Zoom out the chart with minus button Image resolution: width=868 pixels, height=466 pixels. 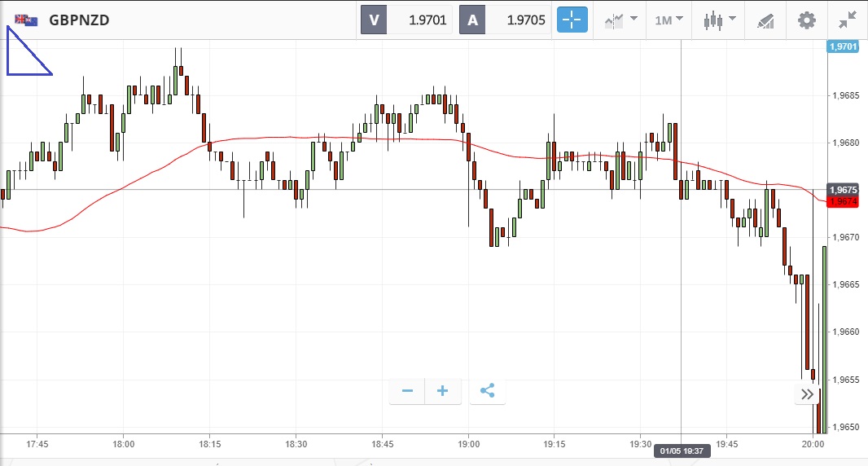407,391
